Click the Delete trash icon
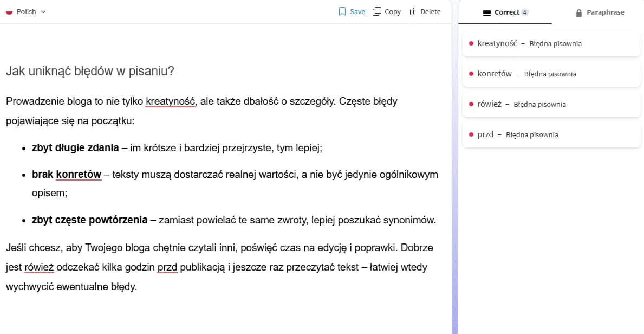Image resolution: width=644 pixels, height=334 pixels. point(413,11)
